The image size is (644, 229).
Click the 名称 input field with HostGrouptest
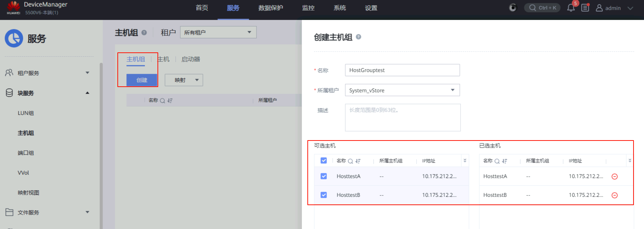click(402, 70)
